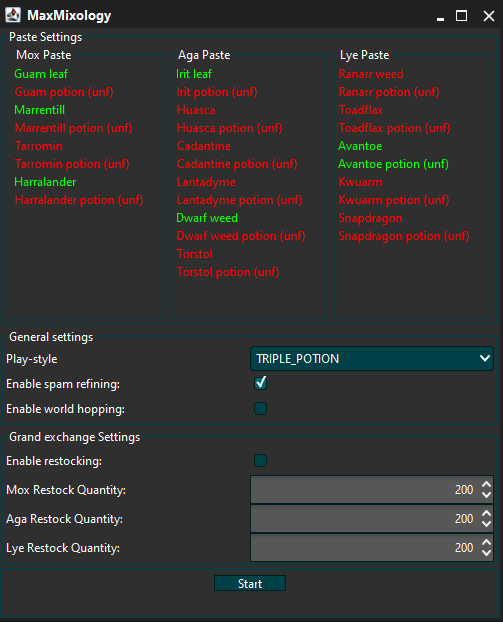Enable world hopping checkbox

(261, 408)
